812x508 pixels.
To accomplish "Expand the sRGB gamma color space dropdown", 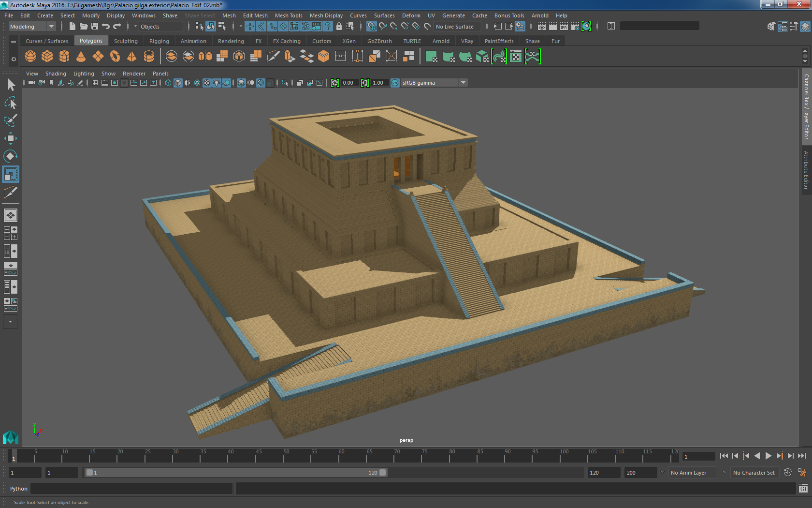I will click(x=463, y=83).
